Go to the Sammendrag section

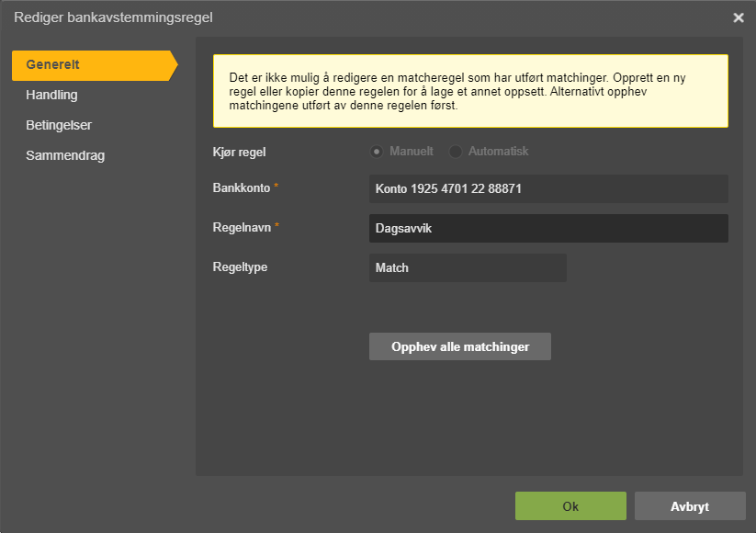(65, 156)
